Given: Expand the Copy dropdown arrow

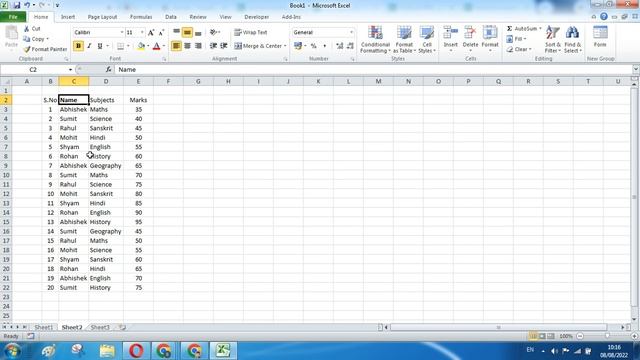Looking at the screenshot, I should pyautogui.click(x=48, y=39).
